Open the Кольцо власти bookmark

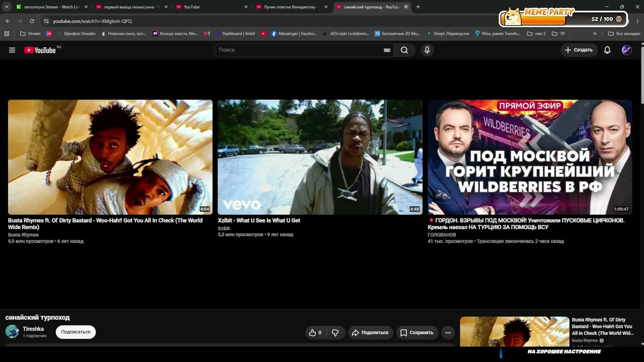point(176,34)
